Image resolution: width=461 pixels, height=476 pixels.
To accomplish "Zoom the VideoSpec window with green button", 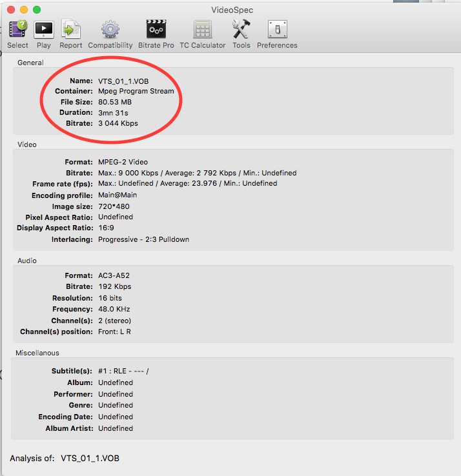I will tap(37, 10).
